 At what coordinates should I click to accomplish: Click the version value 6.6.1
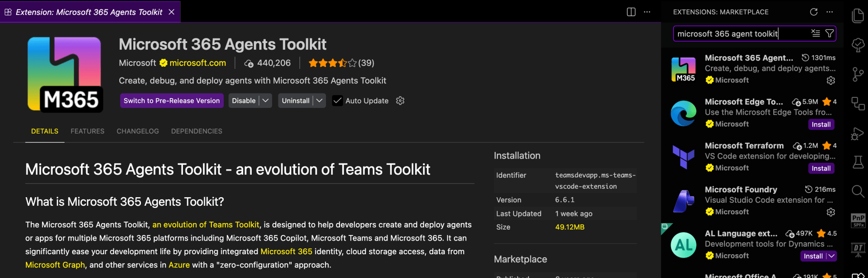(x=565, y=200)
